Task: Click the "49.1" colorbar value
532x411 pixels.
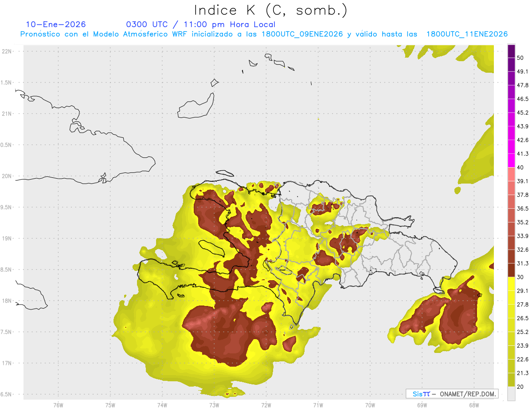Action: (523, 71)
